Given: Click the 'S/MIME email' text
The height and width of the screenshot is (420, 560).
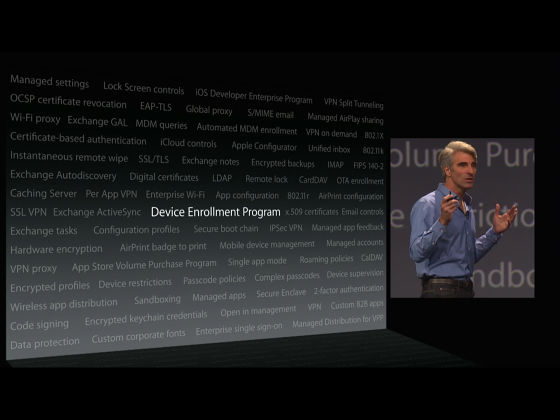Looking at the screenshot, I should click(270, 114).
